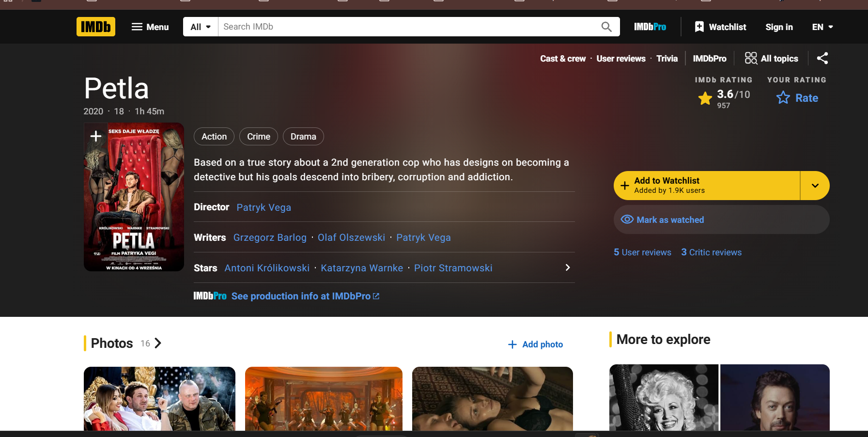Open the first photo of three people on a couch
This screenshot has height=437, width=868.
click(x=159, y=399)
